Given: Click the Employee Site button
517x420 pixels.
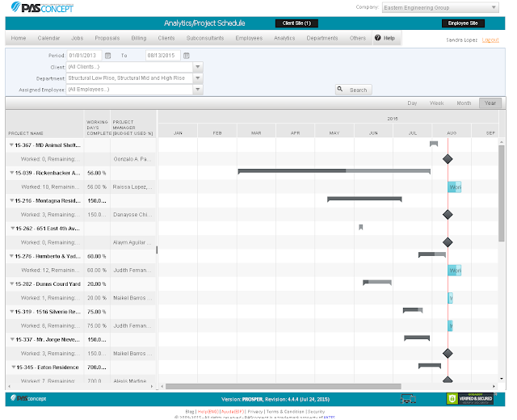Looking at the screenshot, I should (x=463, y=23).
